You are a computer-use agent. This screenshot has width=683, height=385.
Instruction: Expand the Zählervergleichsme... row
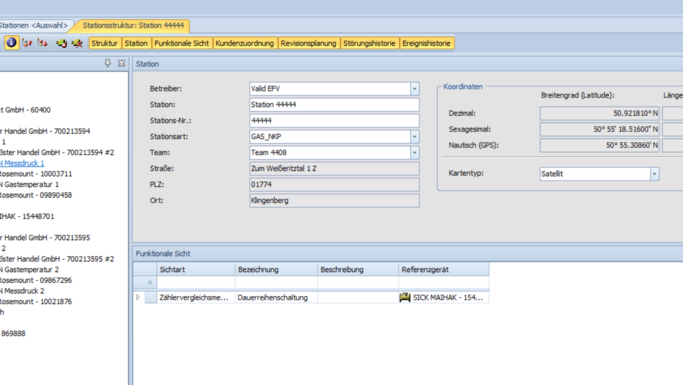(138, 297)
